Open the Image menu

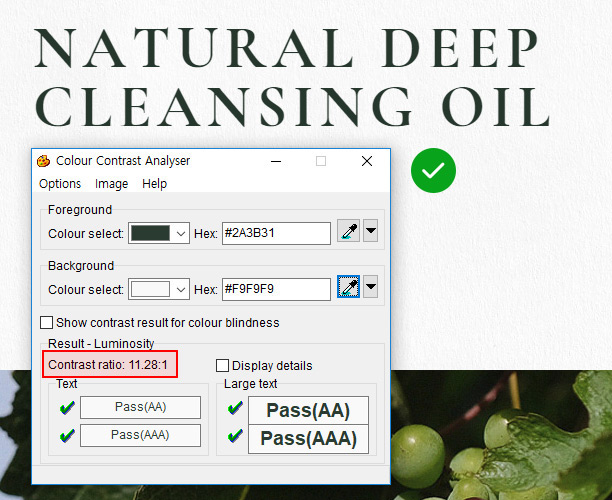(x=111, y=184)
